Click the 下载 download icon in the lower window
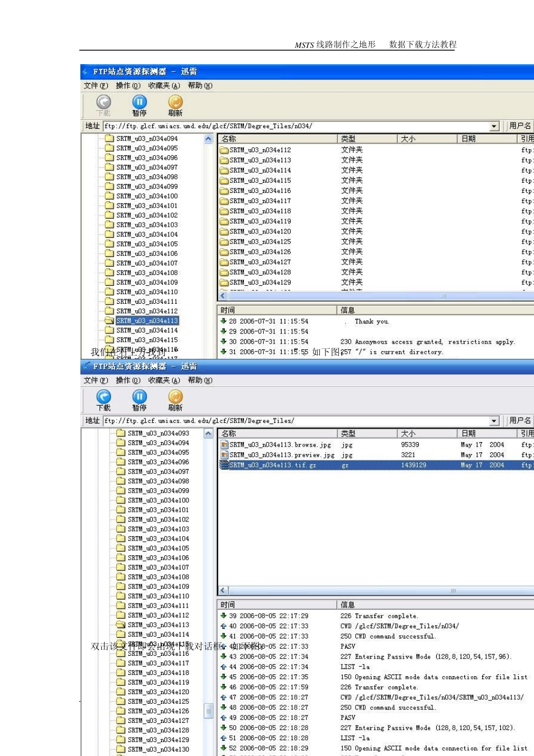Viewport: 534px width, 756px height. tap(103, 397)
